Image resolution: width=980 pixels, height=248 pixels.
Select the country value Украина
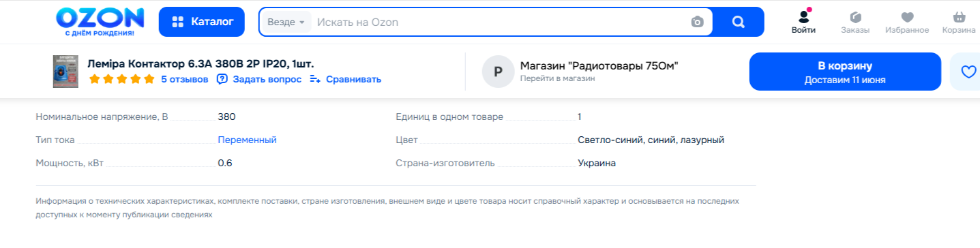pyautogui.click(x=597, y=163)
